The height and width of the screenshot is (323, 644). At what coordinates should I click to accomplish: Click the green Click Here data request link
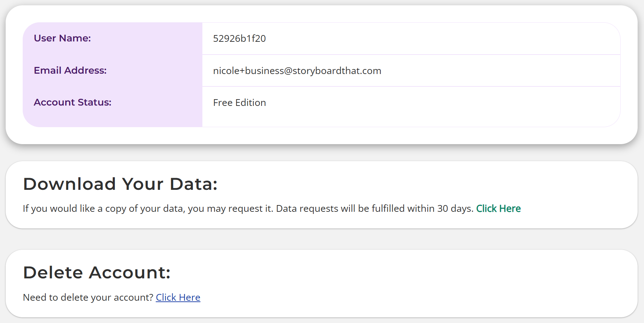[498, 209]
